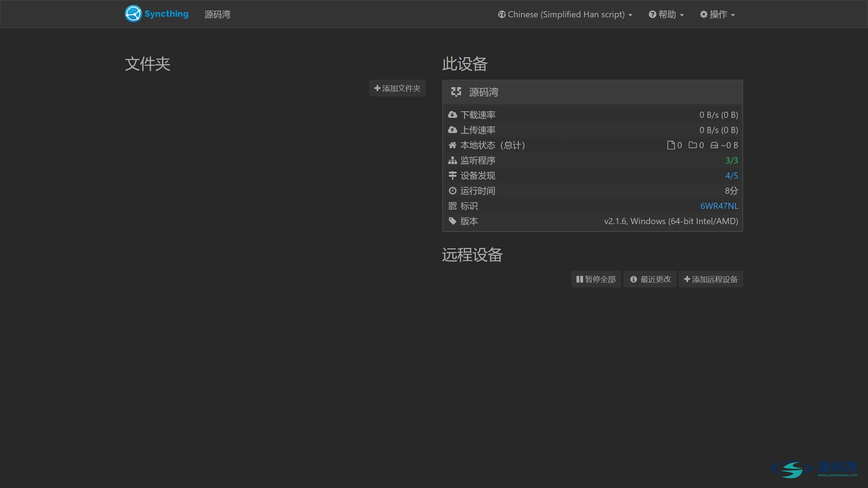Click the 本地状态（总计）label

point(493,145)
